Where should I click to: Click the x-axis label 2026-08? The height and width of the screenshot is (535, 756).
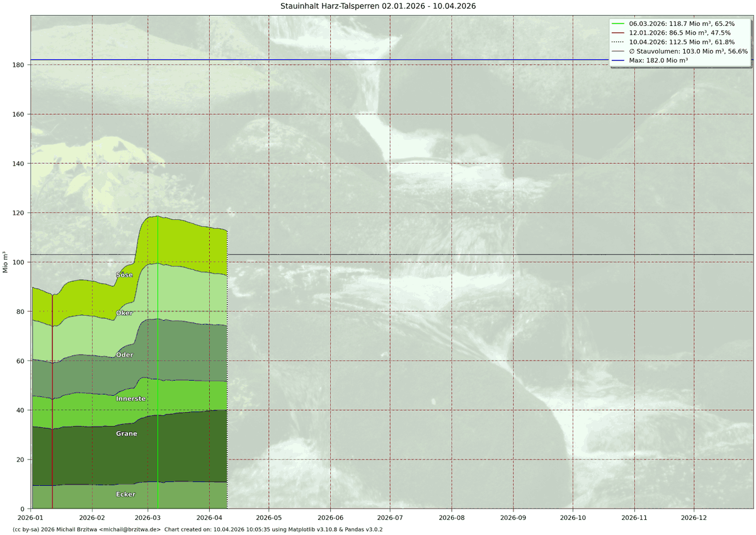[x=451, y=517]
